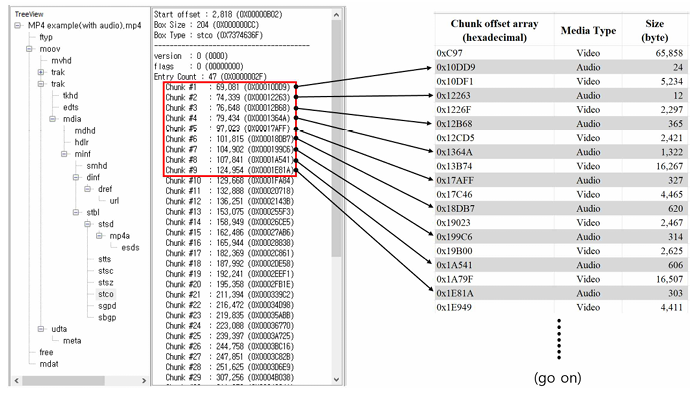
Task: Click tree view horizontal scrollbar left arrow
Action: (17, 381)
